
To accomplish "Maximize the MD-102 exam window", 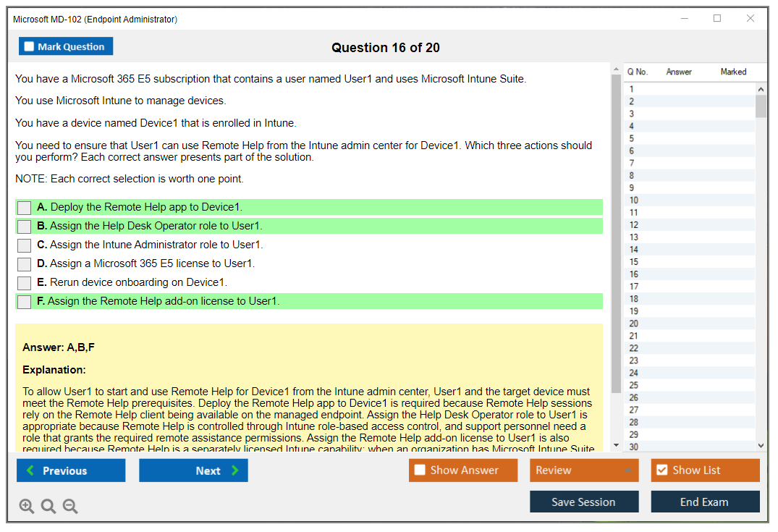I will tap(717, 18).
